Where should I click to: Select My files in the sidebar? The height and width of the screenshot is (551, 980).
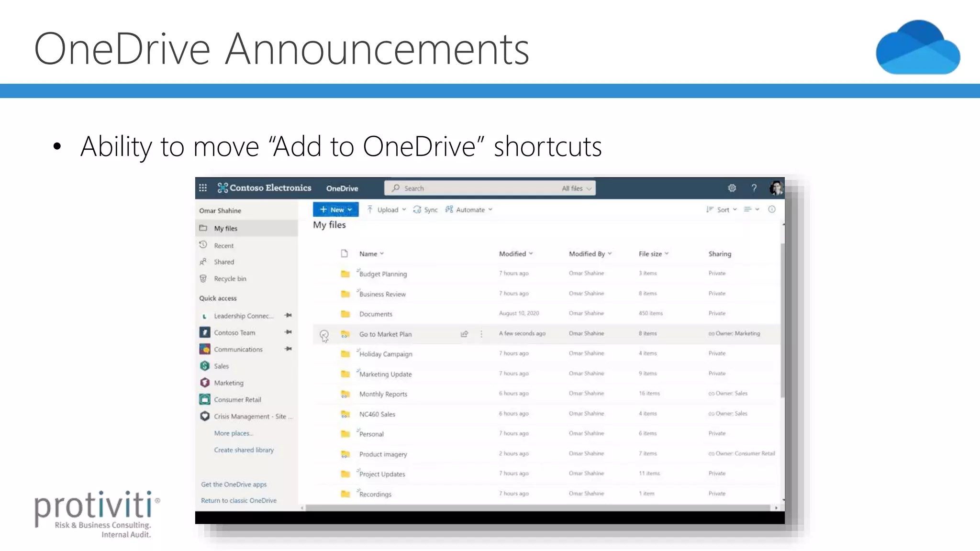247,228
